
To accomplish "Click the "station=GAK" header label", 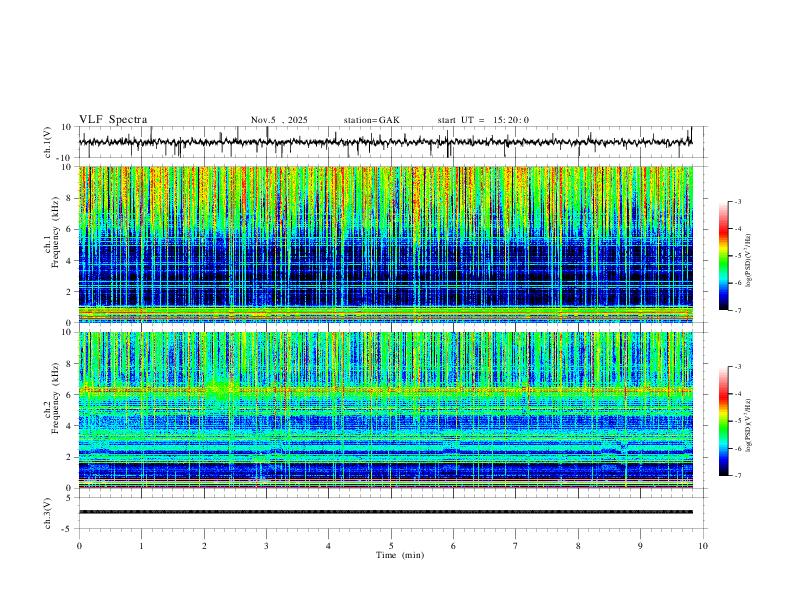I will click(371, 120).
